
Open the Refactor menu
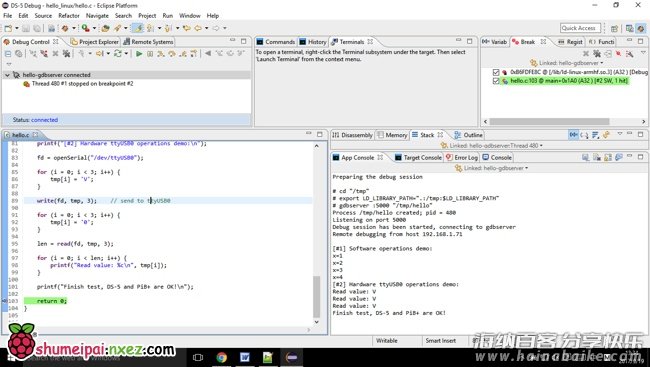[69, 15]
